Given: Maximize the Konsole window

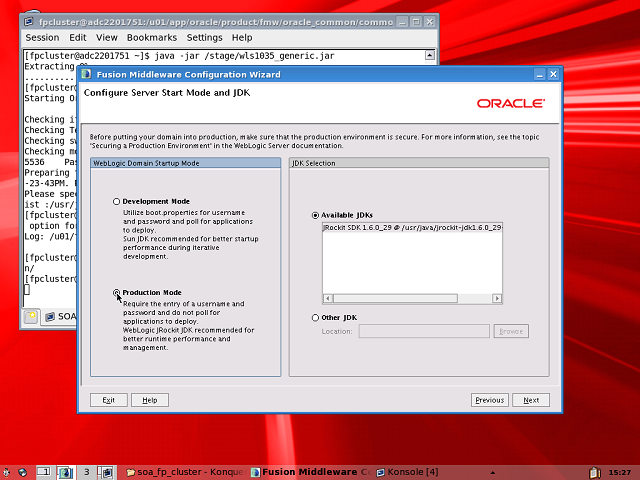Looking at the screenshot, I should pos(416,22).
